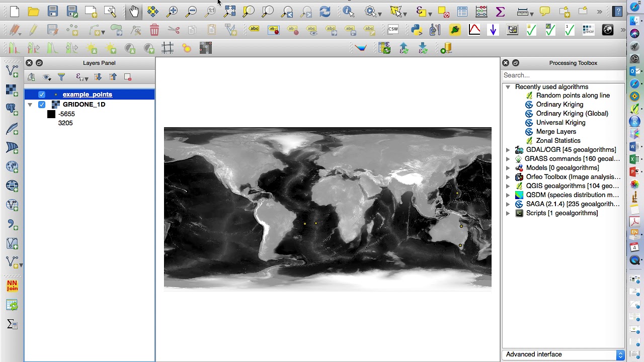Select the Universal Kriging algorithm
Screen dimensions: 644x362
(x=560, y=123)
